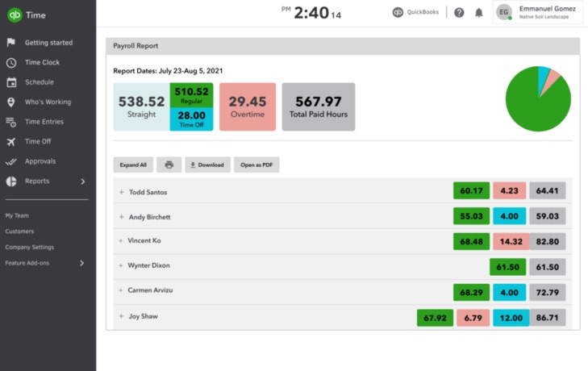Expand Vincent Ko row
Image resolution: width=588 pixels, height=371 pixels.
121,241
